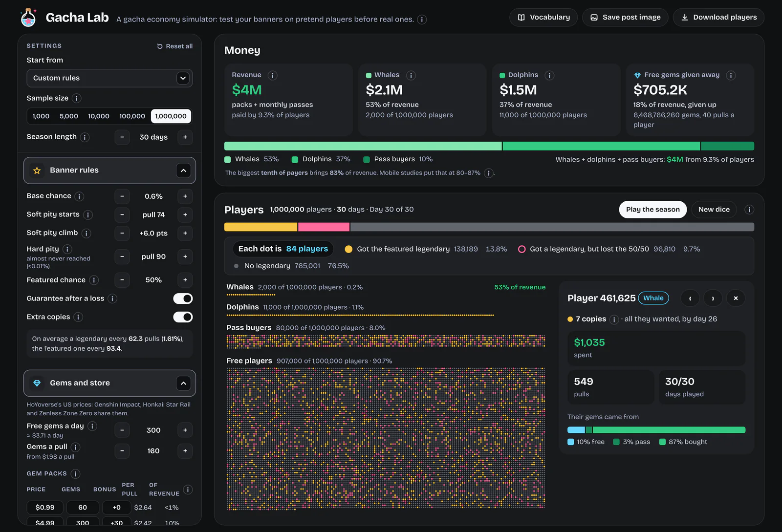Show Season length info tooltip
This screenshot has height=532, width=782.
85,137
